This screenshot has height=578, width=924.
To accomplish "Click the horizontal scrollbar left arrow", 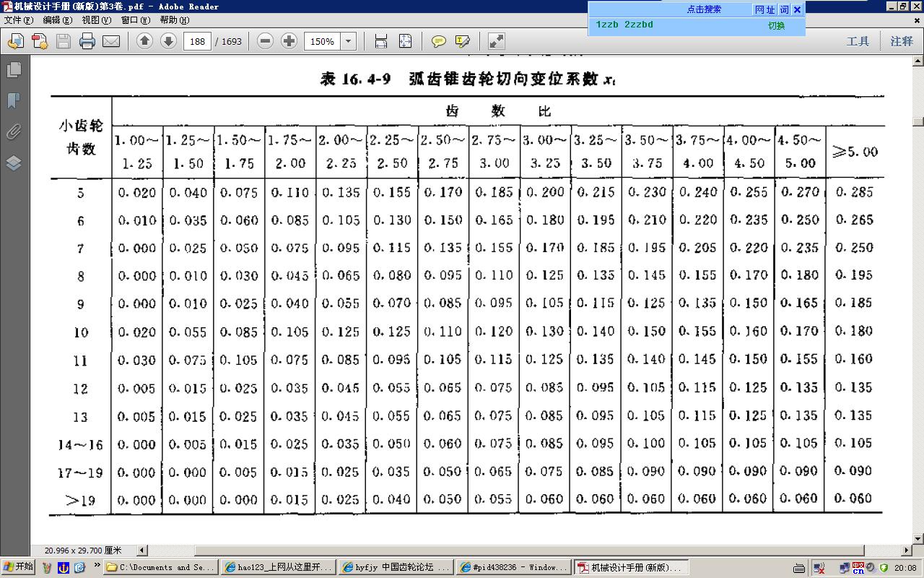I will coord(142,551).
